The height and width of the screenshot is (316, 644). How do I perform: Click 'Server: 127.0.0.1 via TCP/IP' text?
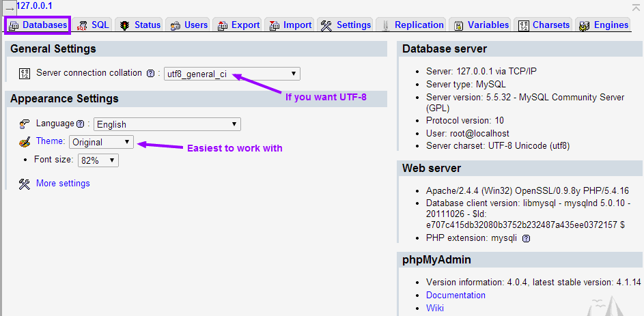click(x=481, y=72)
